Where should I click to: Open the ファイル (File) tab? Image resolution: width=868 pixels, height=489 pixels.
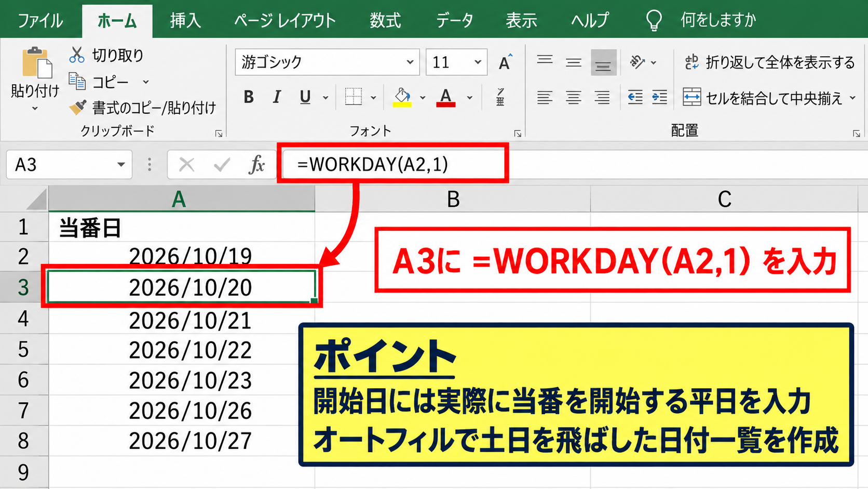[x=40, y=20]
